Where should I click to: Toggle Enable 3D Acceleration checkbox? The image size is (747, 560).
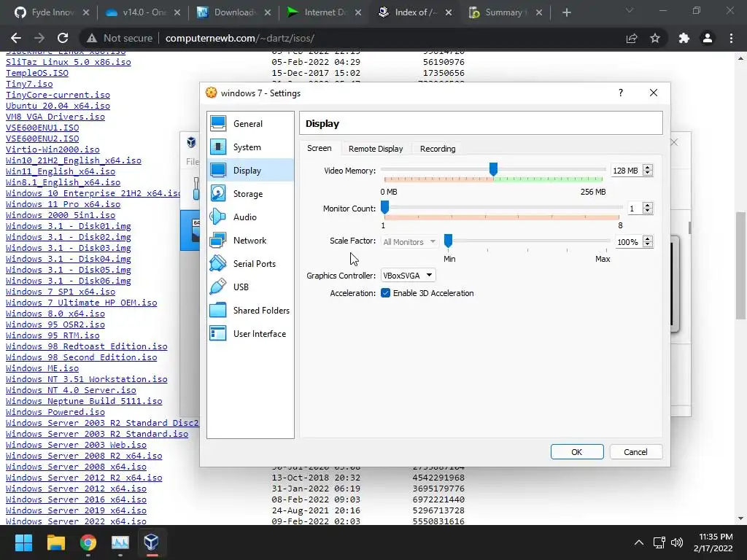(385, 293)
